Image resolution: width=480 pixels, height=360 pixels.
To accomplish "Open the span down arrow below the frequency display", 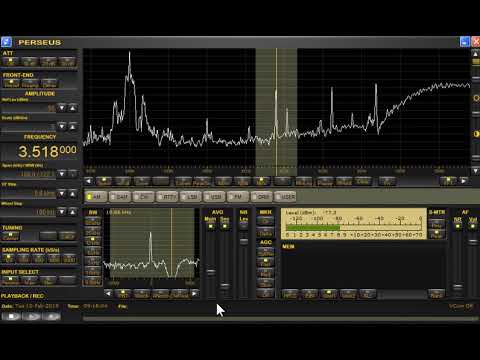I will [62, 174].
